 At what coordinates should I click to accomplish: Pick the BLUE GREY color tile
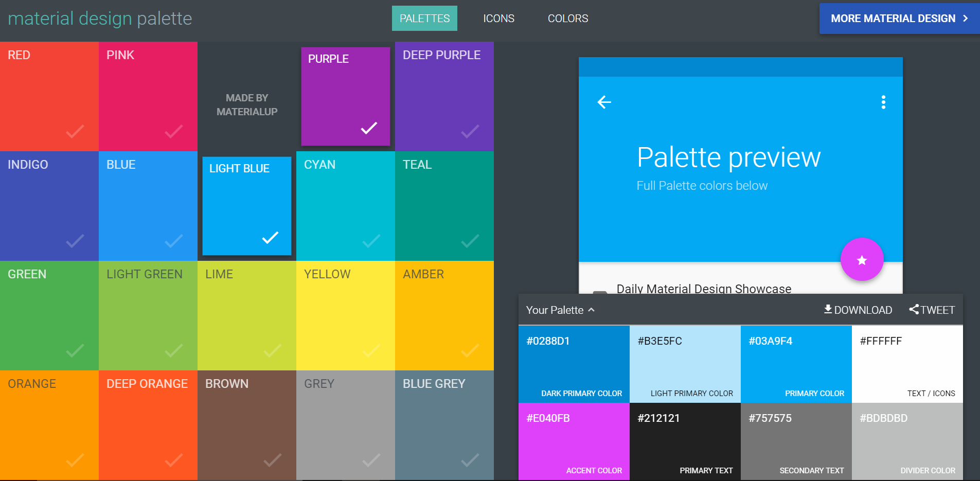pyautogui.click(x=444, y=425)
